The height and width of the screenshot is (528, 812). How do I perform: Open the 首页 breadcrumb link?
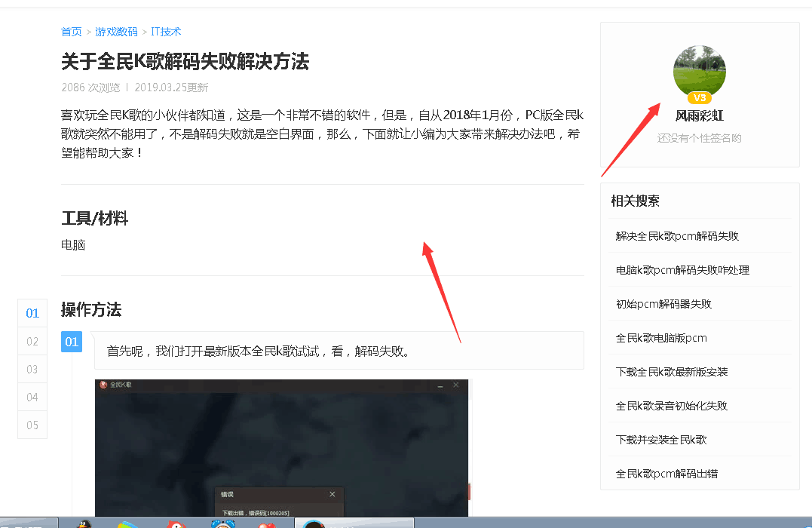click(x=72, y=32)
